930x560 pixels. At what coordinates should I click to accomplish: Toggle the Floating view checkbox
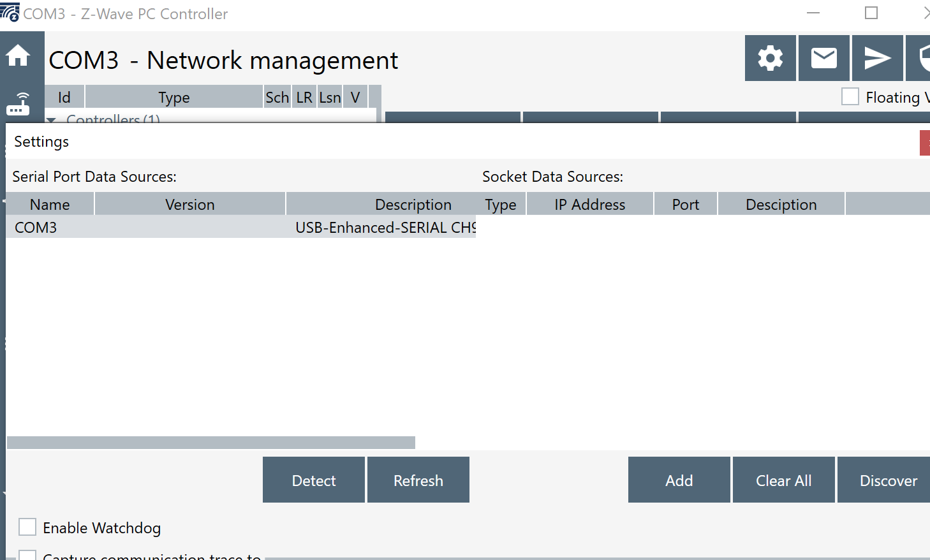850,96
